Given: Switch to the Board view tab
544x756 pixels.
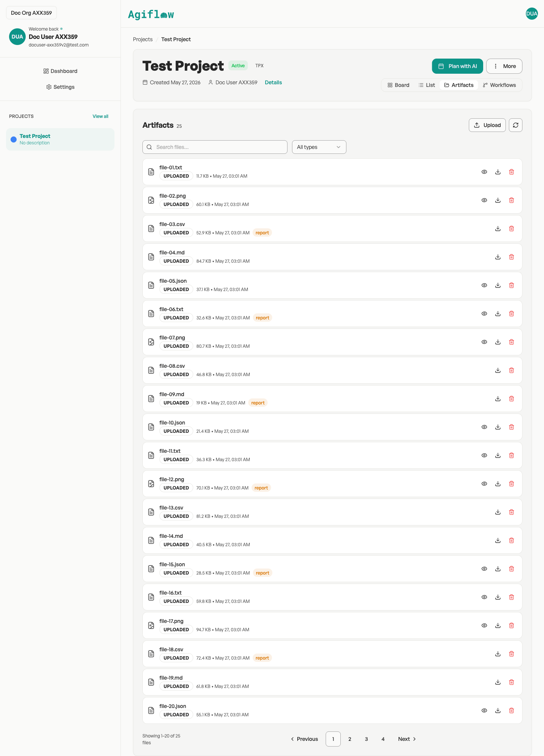Looking at the screenshot, I should [399, 85].
